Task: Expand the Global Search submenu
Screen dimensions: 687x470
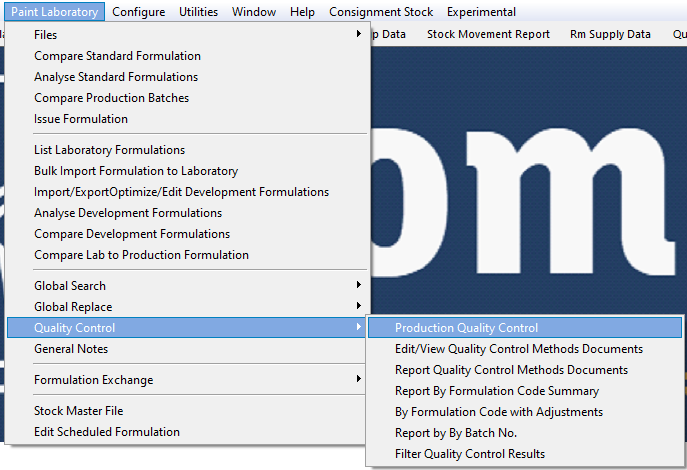Action: click(70, 286)
